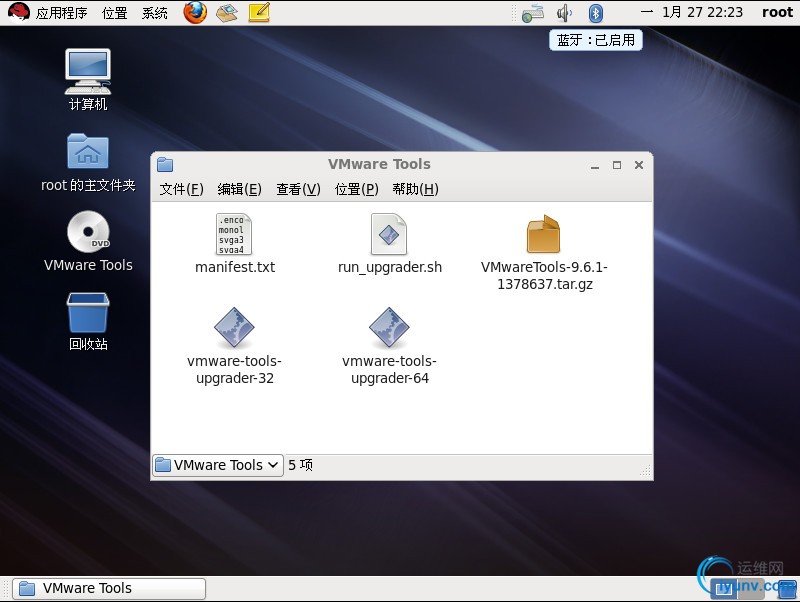Open the 系统 panel menu
This screenshot has width=800, height=602.
[155, 13]
